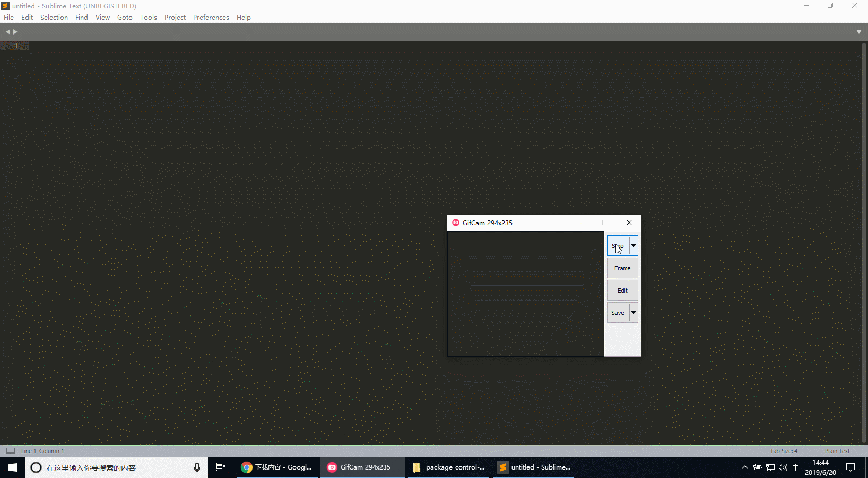The width and height of the screenshot is (868, 478).
Task: Click the microphone icon in the search box
Action: point(197,467)
